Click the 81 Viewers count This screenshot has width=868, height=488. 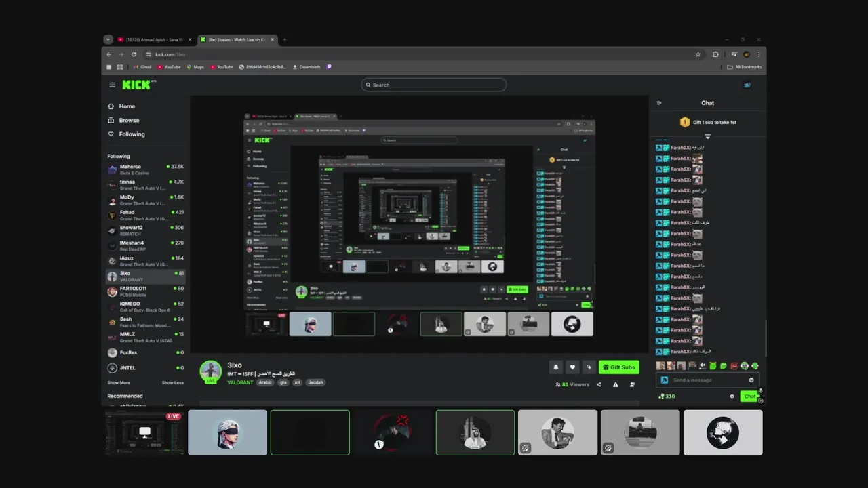pyautogui.click(x=572, y=384)
